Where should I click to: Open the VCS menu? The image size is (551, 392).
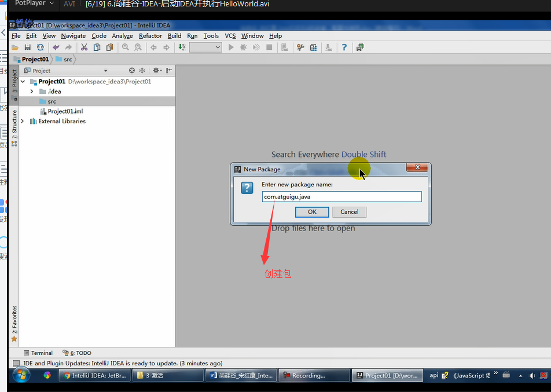tap(230, 36)
